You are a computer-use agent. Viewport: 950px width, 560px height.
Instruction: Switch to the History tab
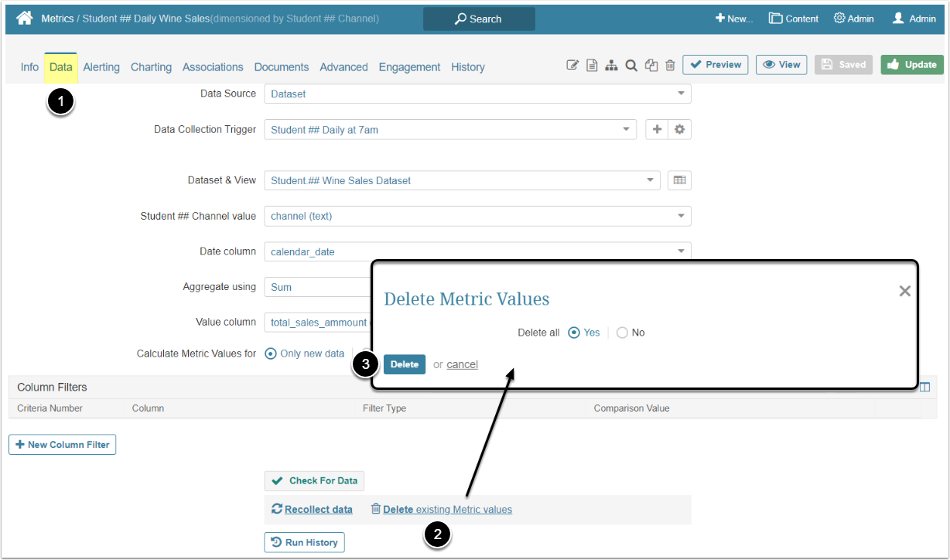(468, 67)
